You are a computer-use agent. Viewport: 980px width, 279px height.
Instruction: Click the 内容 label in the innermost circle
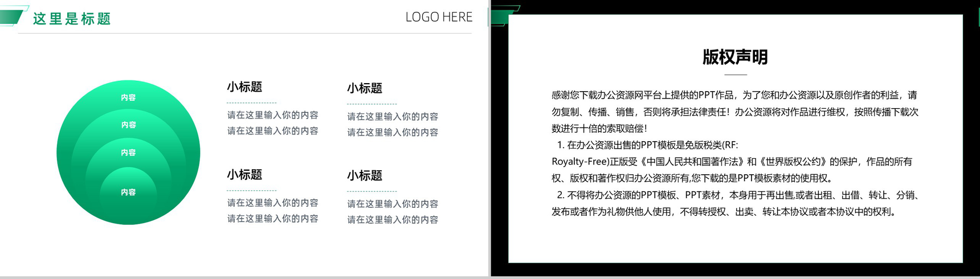128,192
